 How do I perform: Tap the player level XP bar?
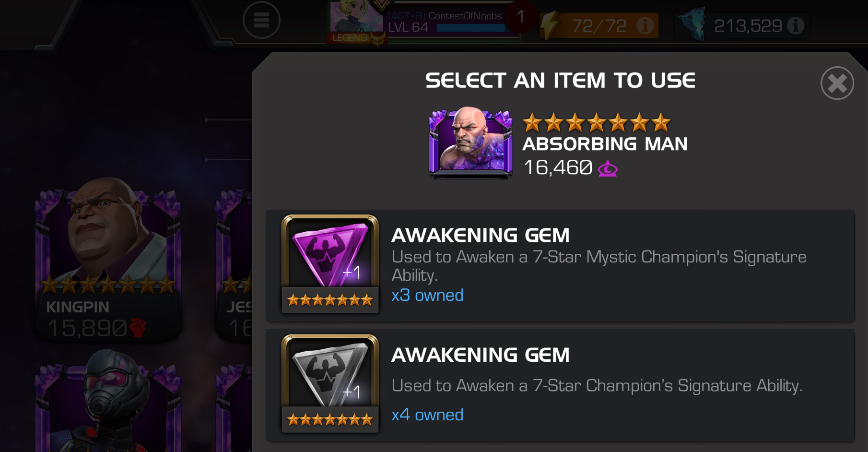[471, 28]
